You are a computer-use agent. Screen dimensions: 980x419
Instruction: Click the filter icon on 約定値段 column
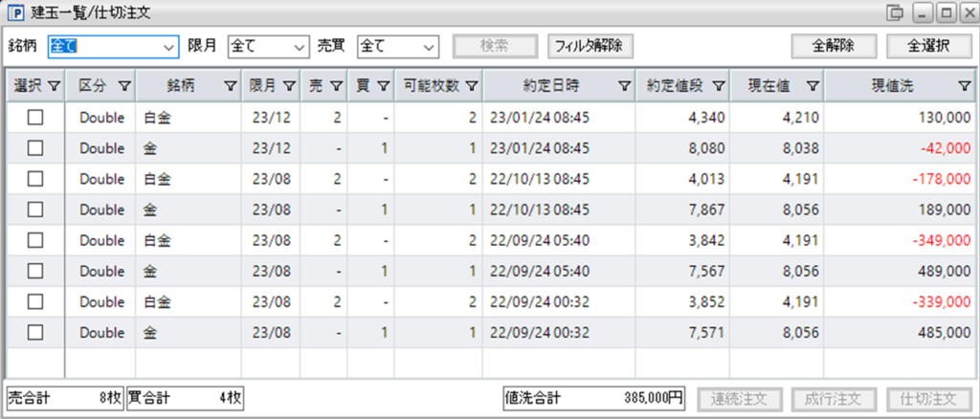click(x=718, y=87)
